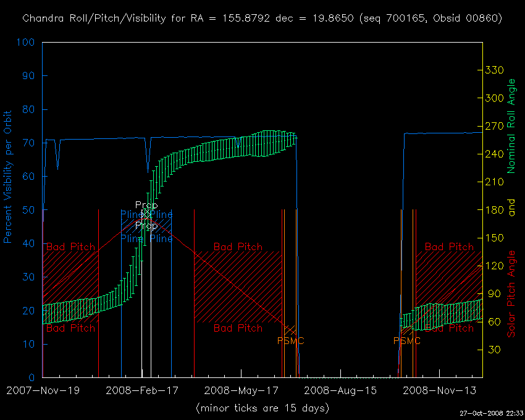Click the yellow 'and' axis label
This screenshot has height=420, width=525.
511,210
